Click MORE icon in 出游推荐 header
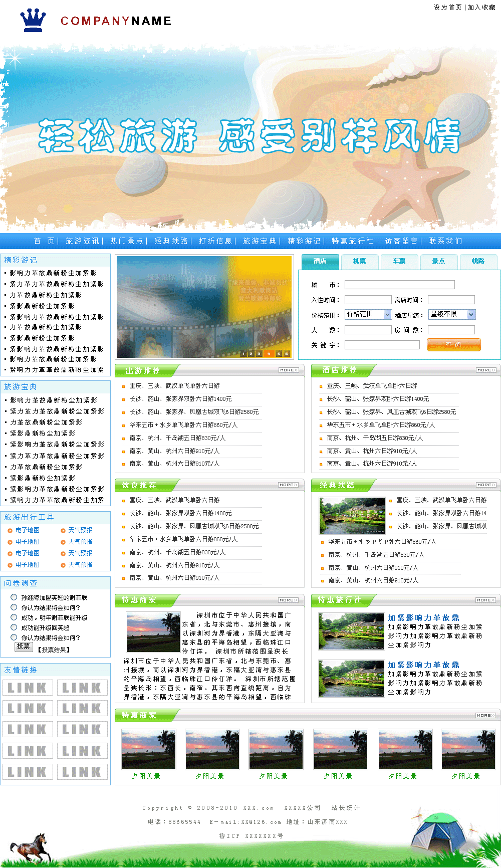This screenshot has width=501, height=868. coord(289,370)
